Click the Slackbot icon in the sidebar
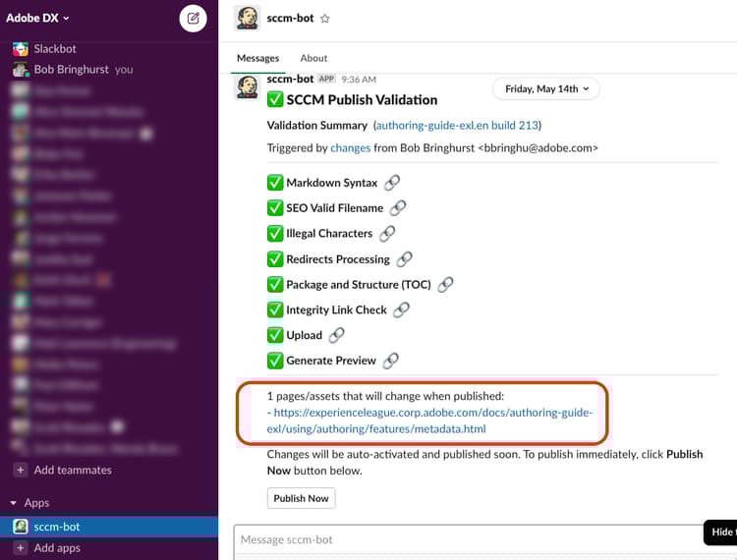The height and width of the screenshot is (560, 737). pyautogui.click(x=21, y=49)
